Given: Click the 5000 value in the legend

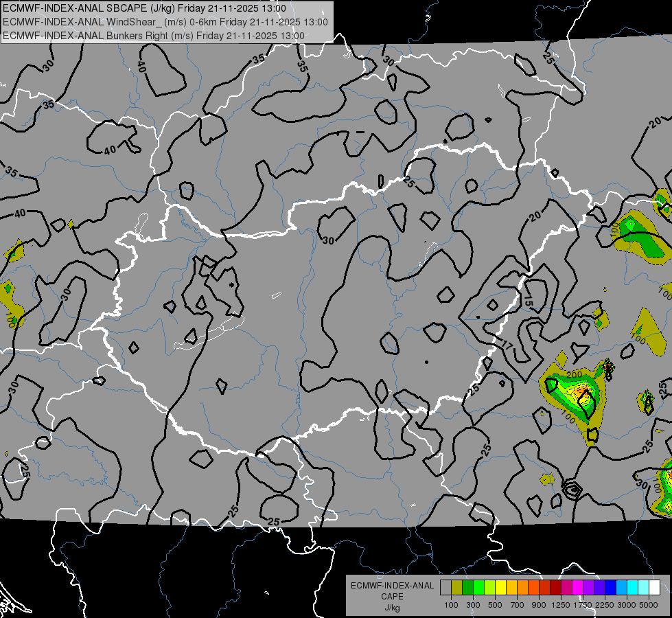Looking at the screenshot, I should coord(649,605).
